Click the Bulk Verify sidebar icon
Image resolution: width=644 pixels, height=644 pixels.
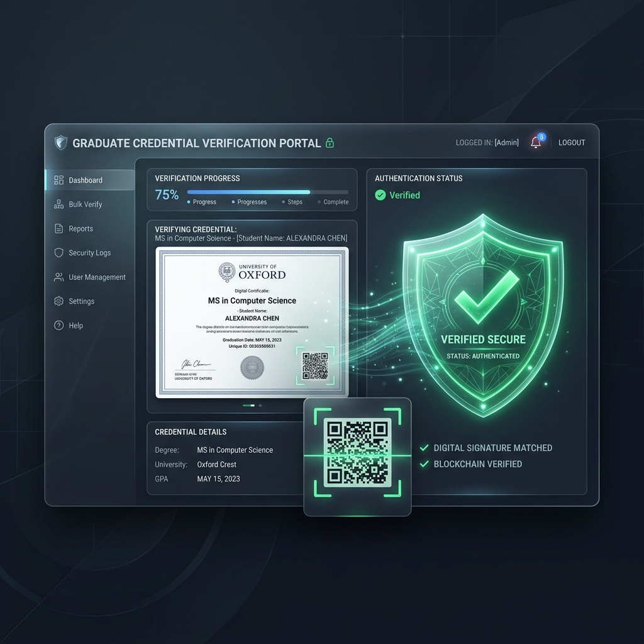(x=58, y=204)
